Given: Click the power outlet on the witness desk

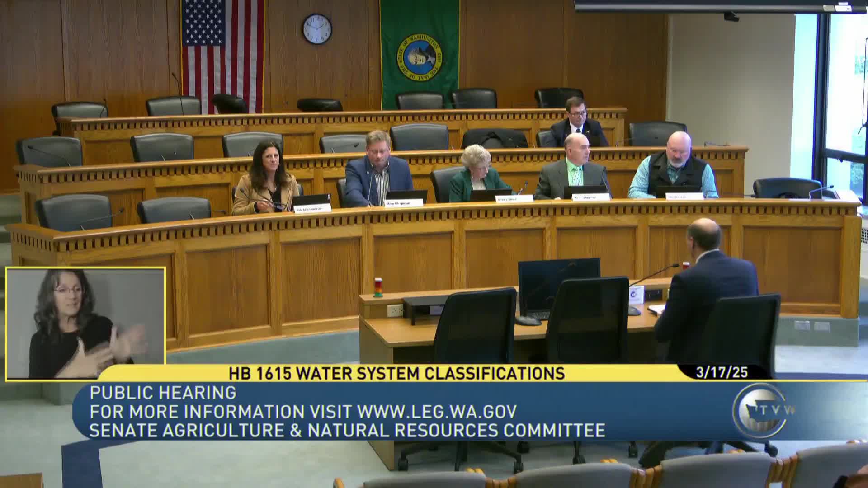Looking at the screenshot, I should point(396,310).
